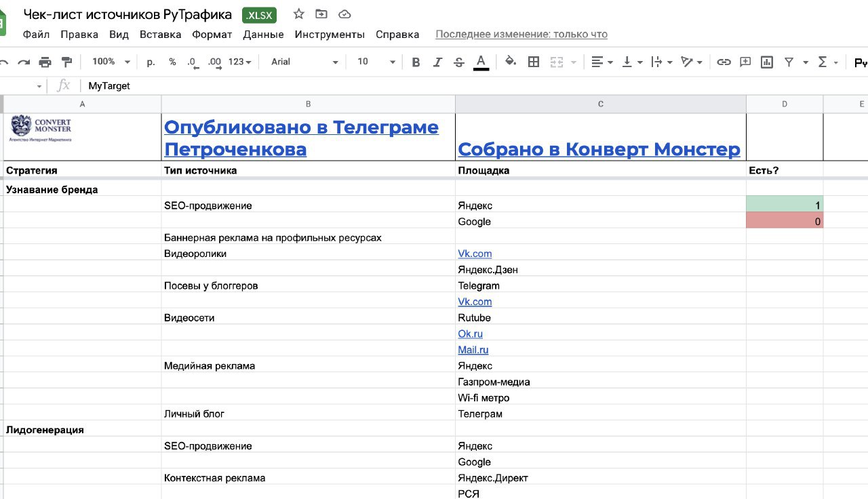The image size is (868, 499).
Task: Open the 123 number format dropdown
Action: click(x=240, y=62)
